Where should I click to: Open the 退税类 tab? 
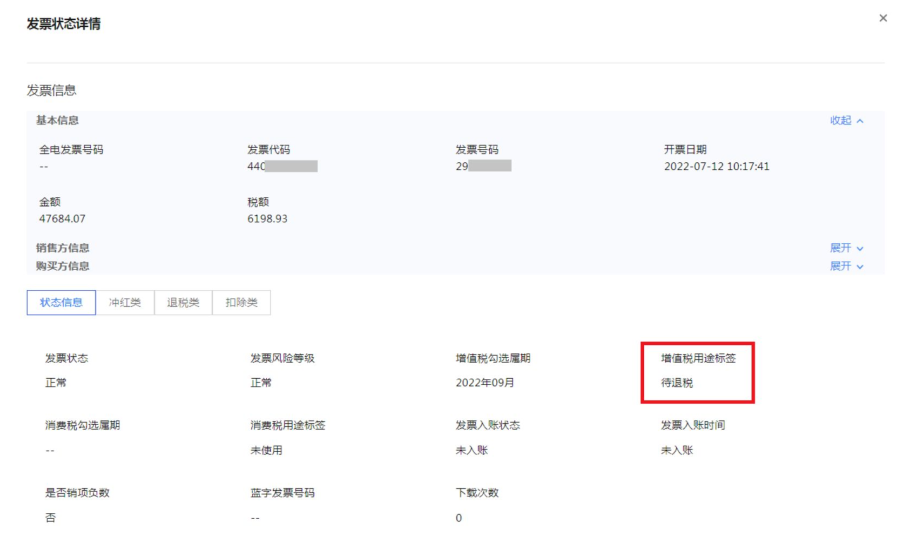coord(183,303)
